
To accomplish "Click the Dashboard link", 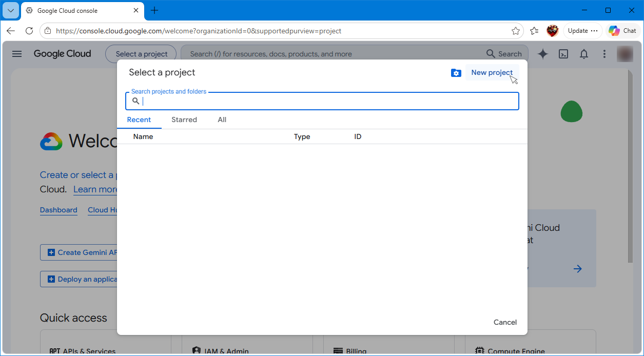I will point(58,210).
